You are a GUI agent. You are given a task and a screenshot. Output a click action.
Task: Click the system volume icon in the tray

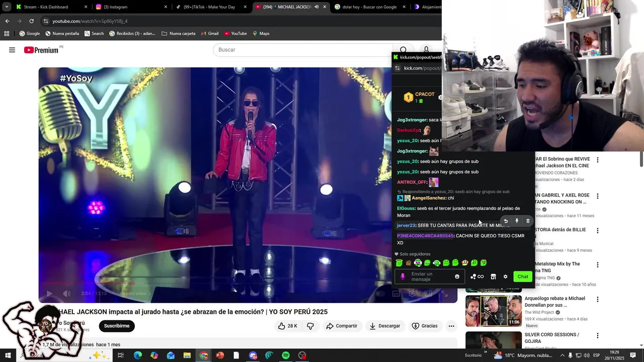point(587,355)
